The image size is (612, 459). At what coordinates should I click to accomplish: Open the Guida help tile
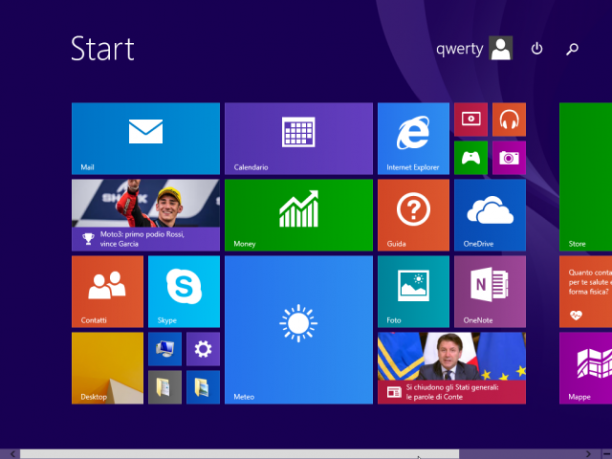(x=413, y=215)
